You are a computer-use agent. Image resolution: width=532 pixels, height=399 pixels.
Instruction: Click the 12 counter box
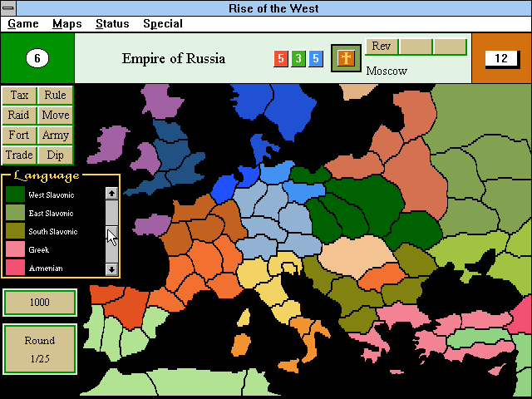[502, 58]
